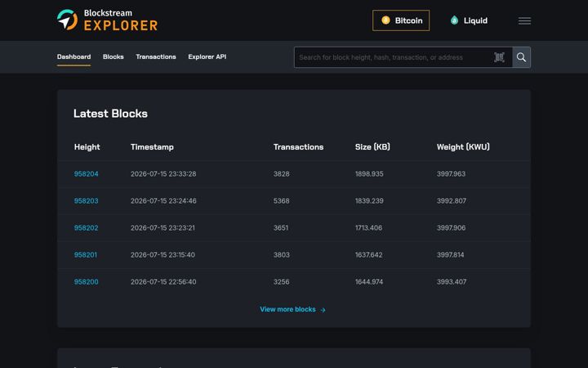Click transaction count 3828
This screenshot has height=368, width=588.
(x=281, y=174)
